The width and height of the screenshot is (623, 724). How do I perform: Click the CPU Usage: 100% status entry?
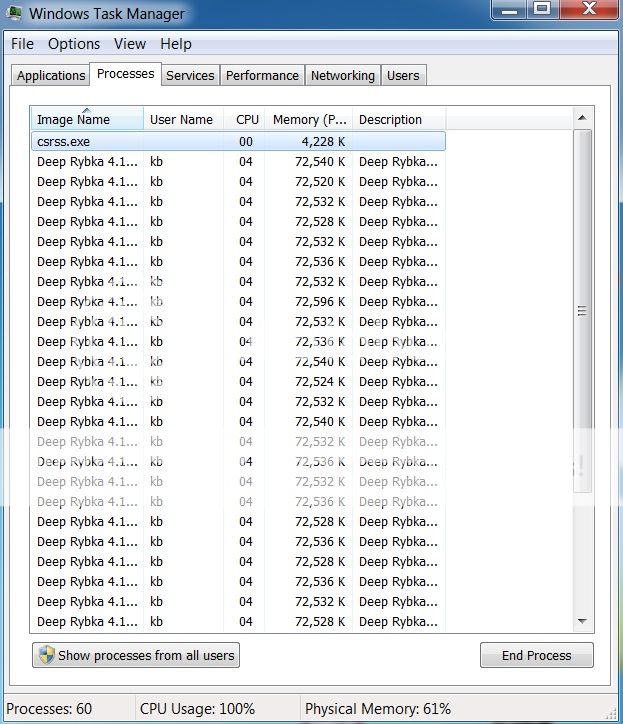[x=197, y=708]
